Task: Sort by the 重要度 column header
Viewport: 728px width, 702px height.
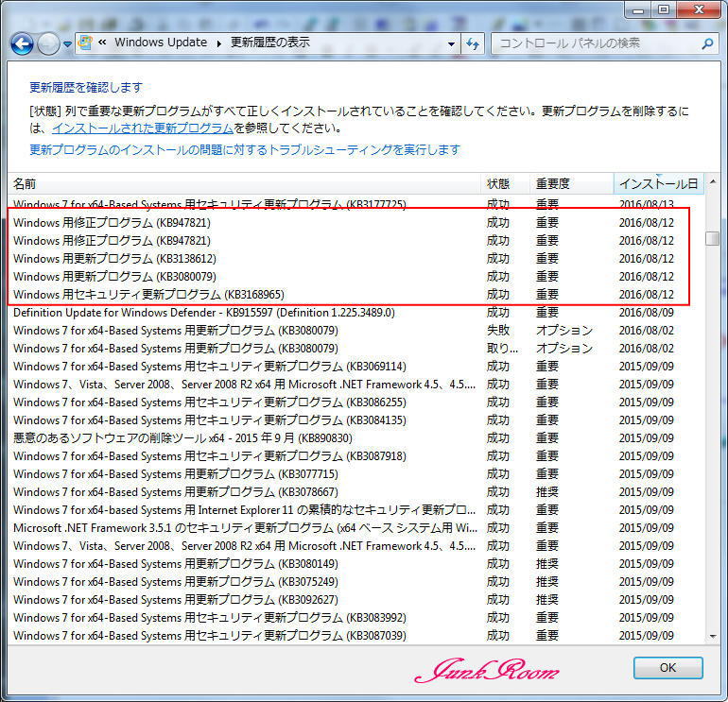Action: [572, 183]
